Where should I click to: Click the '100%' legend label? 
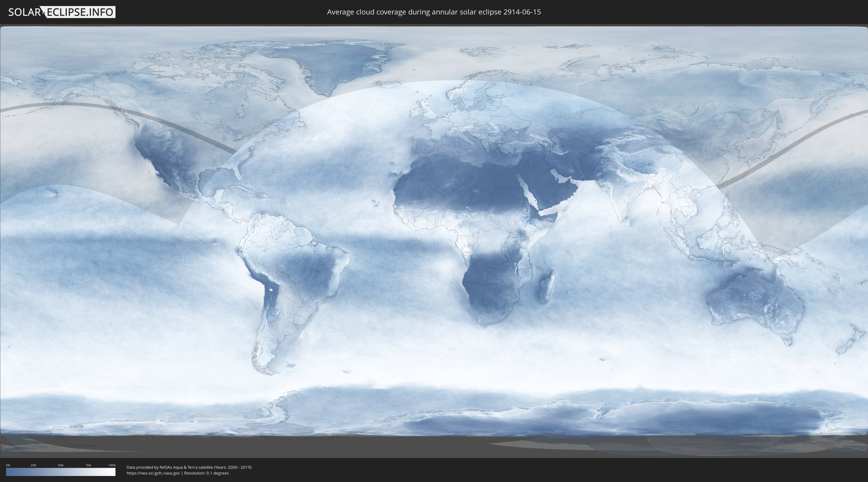pos(112,465)
